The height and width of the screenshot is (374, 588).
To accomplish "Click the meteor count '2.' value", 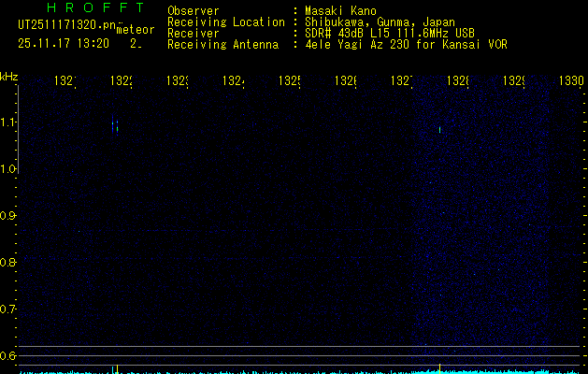I will (136, 44).
